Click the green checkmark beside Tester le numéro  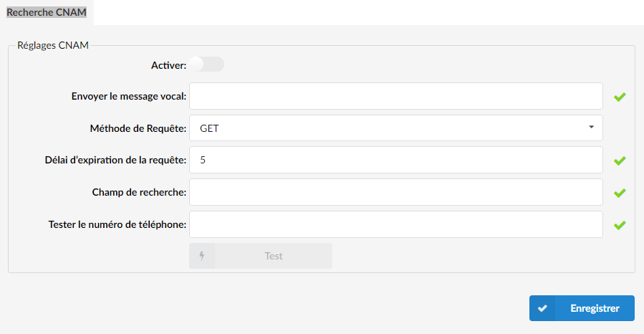tap(620, 225)
